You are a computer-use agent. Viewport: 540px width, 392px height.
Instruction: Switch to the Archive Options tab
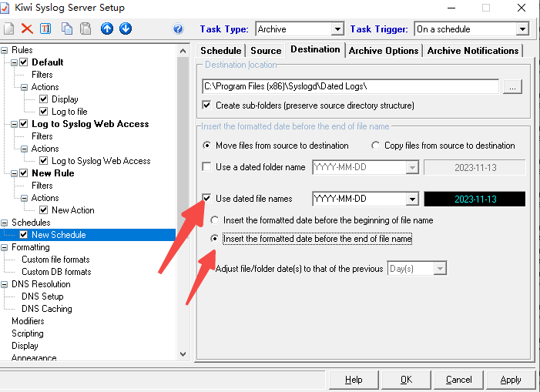pos(384,51)
